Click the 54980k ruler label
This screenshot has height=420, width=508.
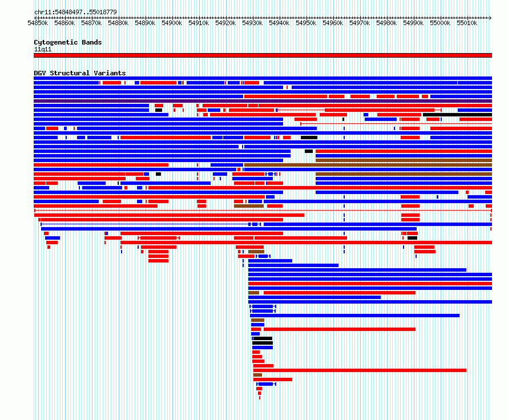(386, 23)
